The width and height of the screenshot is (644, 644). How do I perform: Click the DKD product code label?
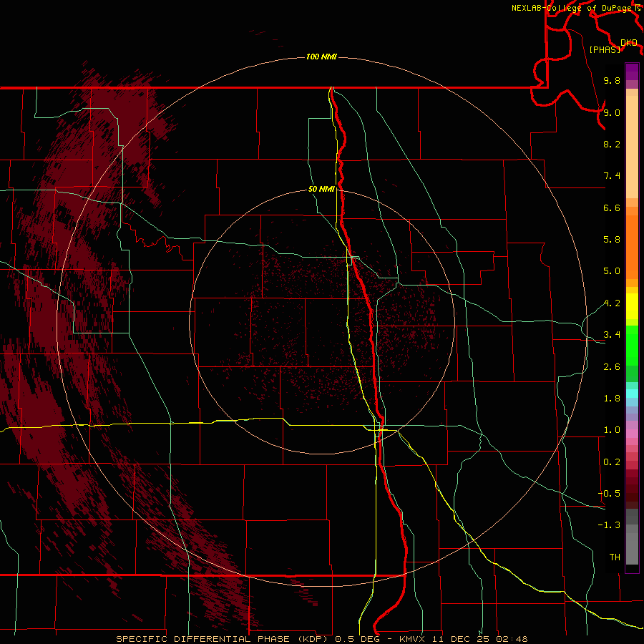tap(629, 43)
